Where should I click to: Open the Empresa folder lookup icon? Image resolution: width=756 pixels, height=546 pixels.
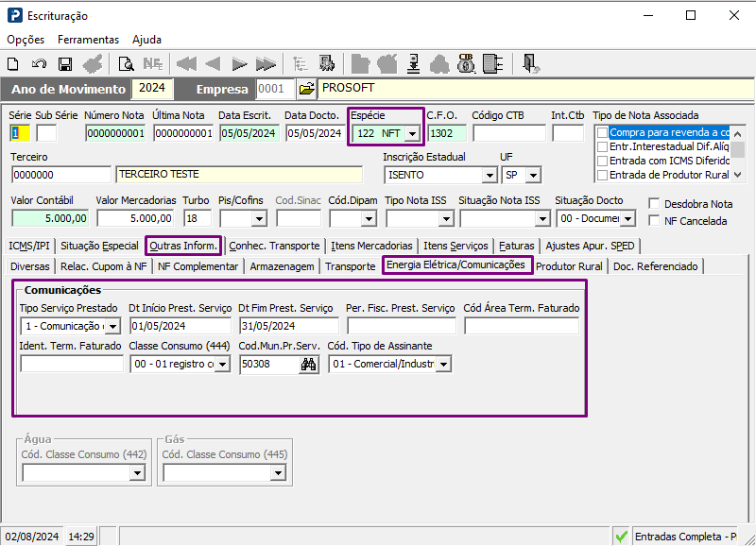306,89
